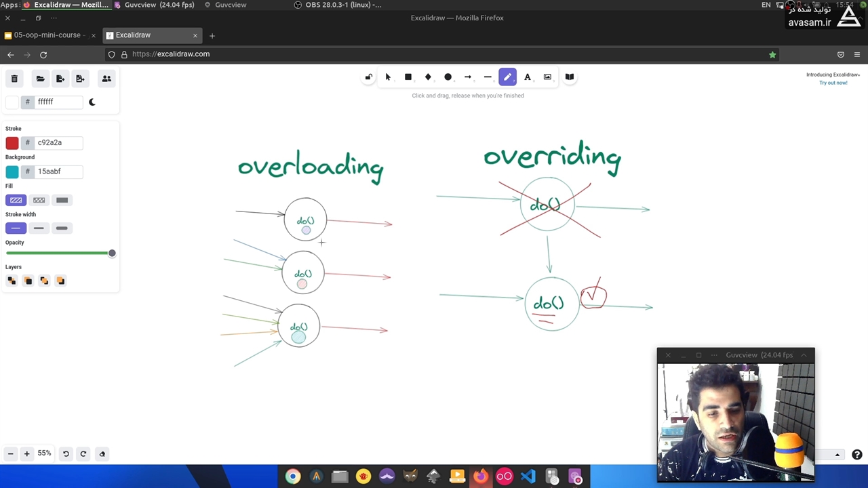Select the Rectangle shape tool
Viewport: 868px width, 488px height.
pos(408,77)
